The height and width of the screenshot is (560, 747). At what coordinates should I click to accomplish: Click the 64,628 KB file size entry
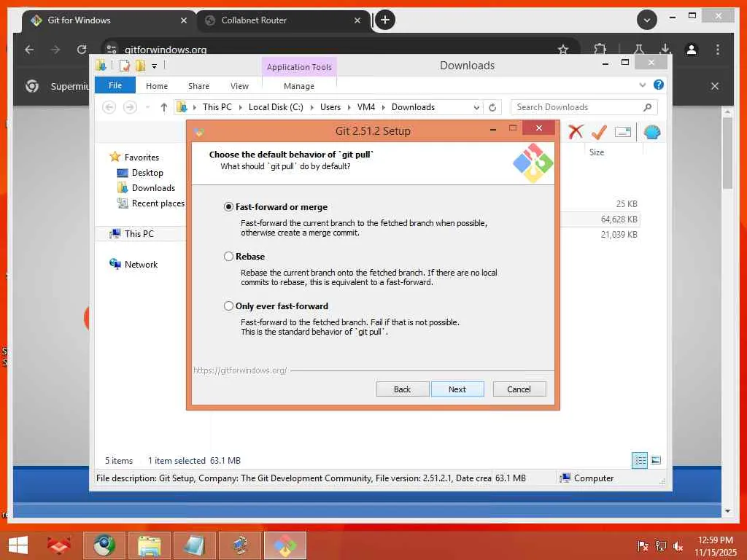point(619,219)
